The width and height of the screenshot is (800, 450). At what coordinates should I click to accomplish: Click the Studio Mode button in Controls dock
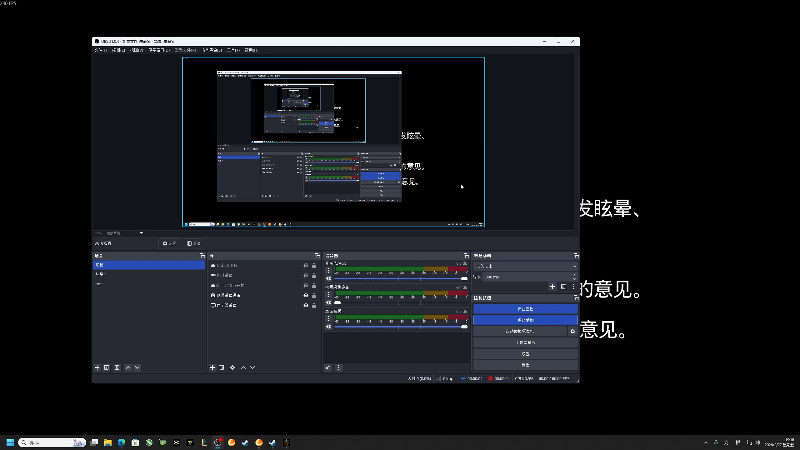pos(524,342)
